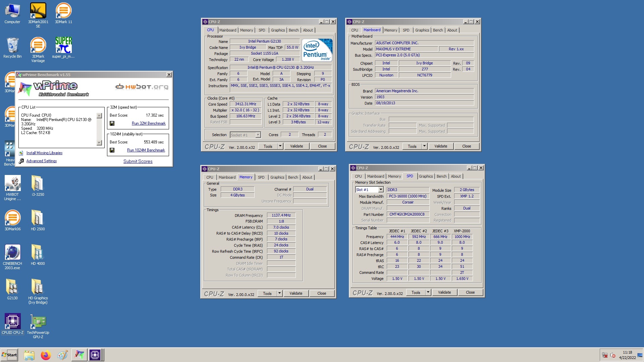Click Run 32M Benchmark link
This screenshot has width=644, height=362.
tap(149, 123)
